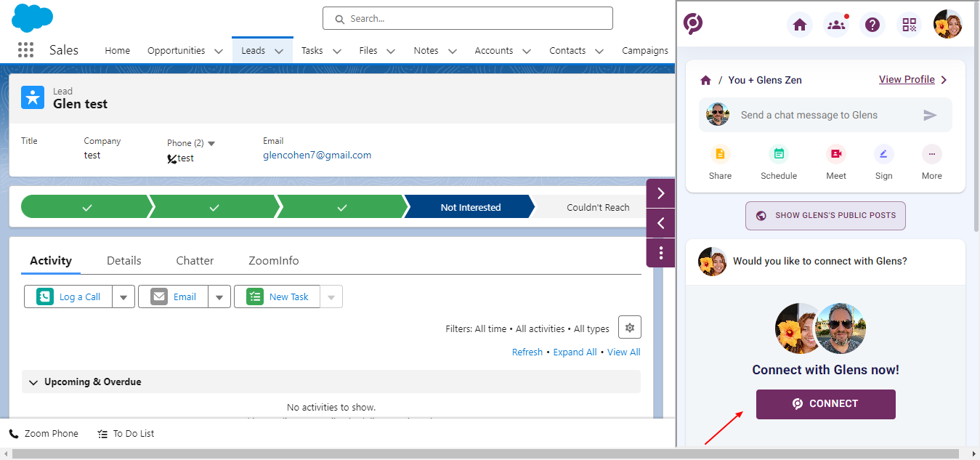The height and width of the screenshot is (460, 980).
Task: Collapse Upcoming & Overdue section
Action: [x=33, y=382]
